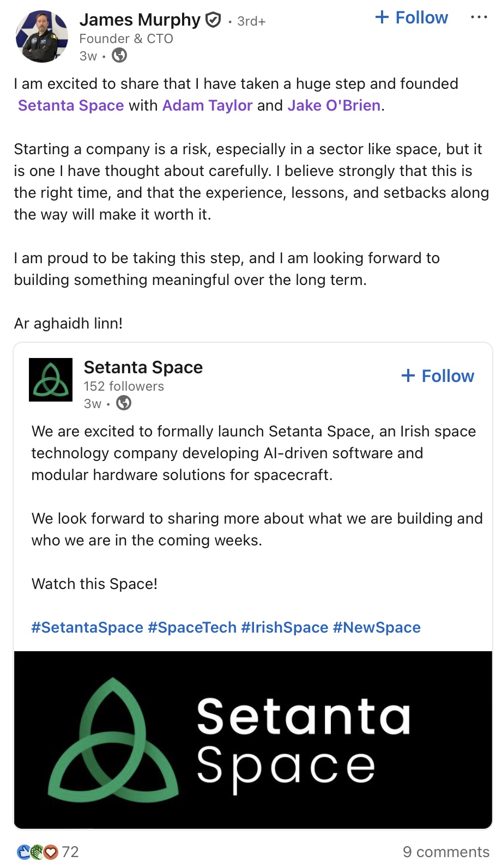Open the Setanta Space page title
Screen dimensions: 502x868
pyautogui.click(x=143, y=367)
